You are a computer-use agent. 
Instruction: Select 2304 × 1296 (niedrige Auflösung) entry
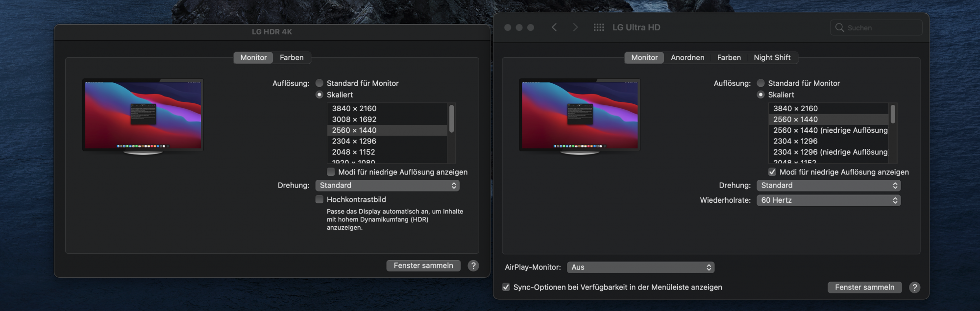[828, 152]
